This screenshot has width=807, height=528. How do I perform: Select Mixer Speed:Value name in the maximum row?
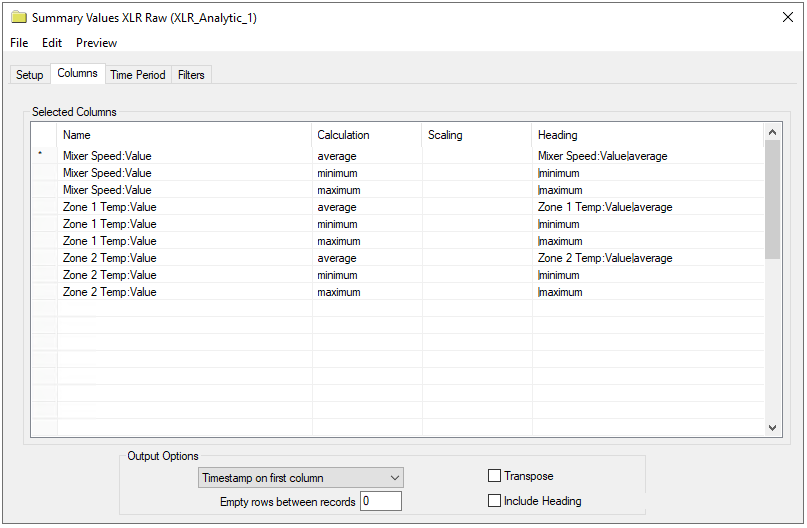point(107,190)
